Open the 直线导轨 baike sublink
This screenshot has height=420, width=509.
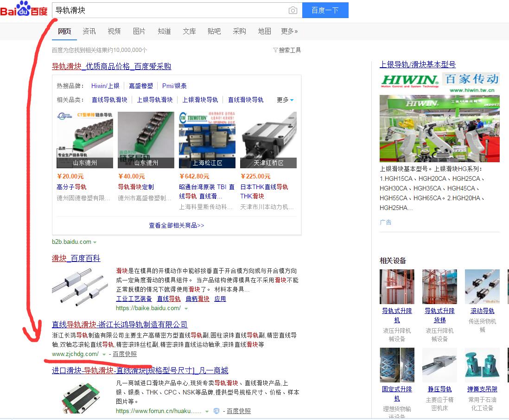tap(169, 299)
